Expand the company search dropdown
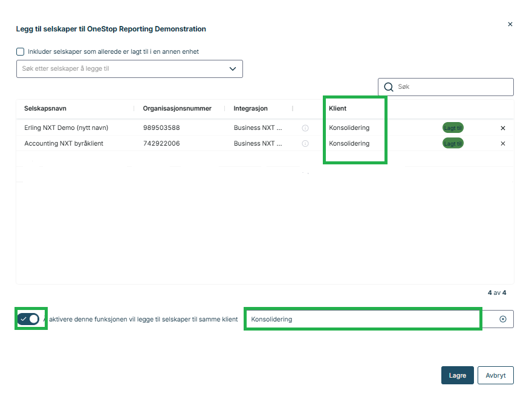532x397 pixels. point(233,69)
